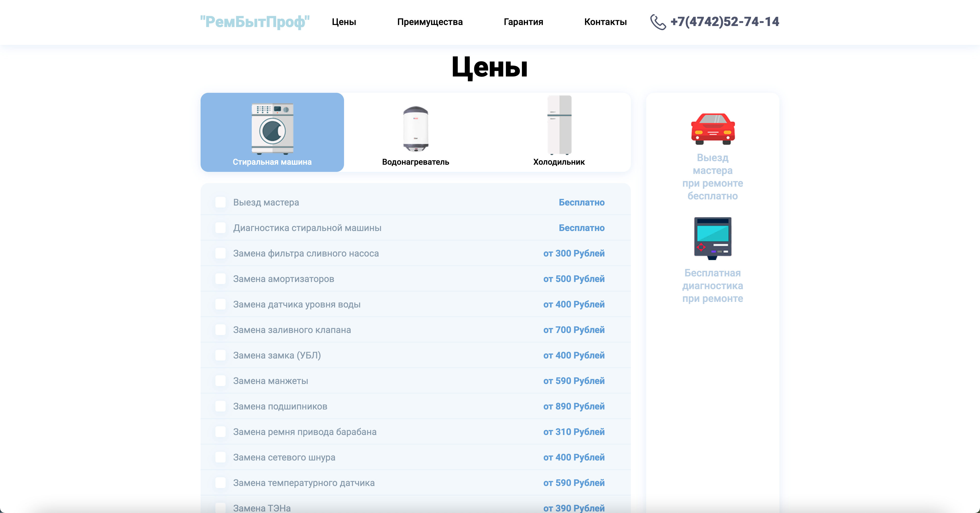Click the от 310 Рублей price
980x513 pixels.
tap(574, 432)
